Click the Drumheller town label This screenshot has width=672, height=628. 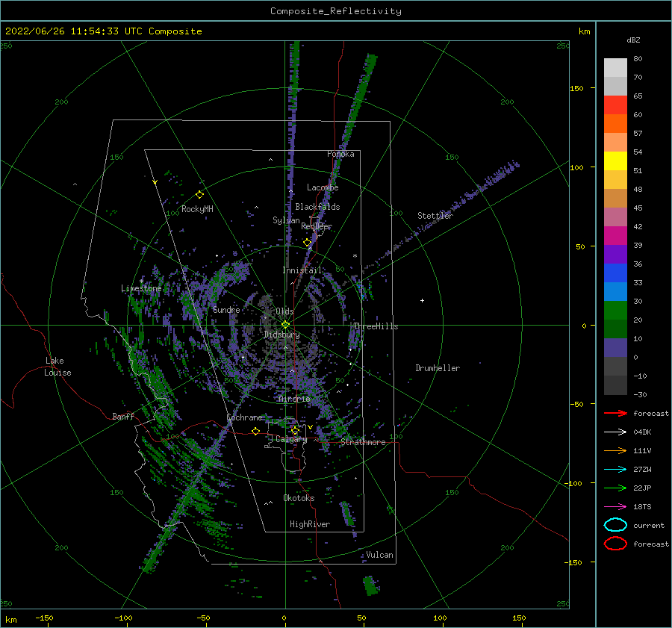point(438,368)
